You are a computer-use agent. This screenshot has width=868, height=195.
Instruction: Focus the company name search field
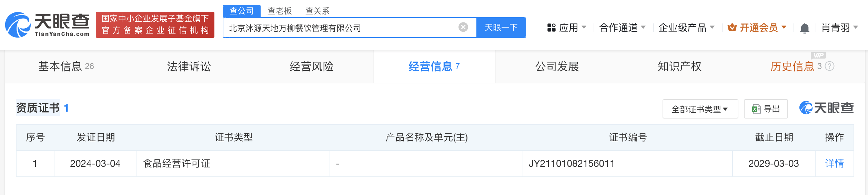(341, 28)
